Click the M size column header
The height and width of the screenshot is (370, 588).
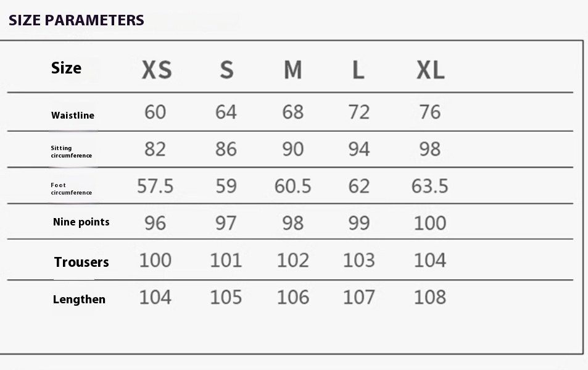[x=292, y=70]
